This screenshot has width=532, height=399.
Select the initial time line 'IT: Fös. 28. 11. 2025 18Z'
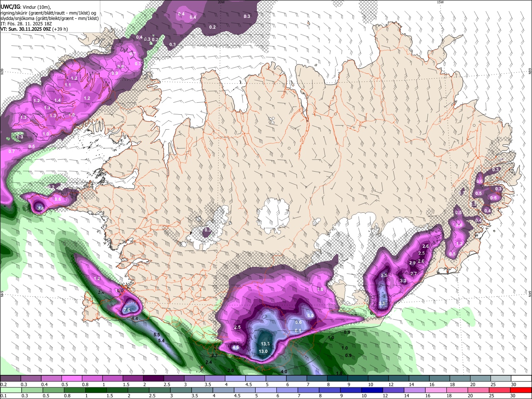[x=26, y=24]
